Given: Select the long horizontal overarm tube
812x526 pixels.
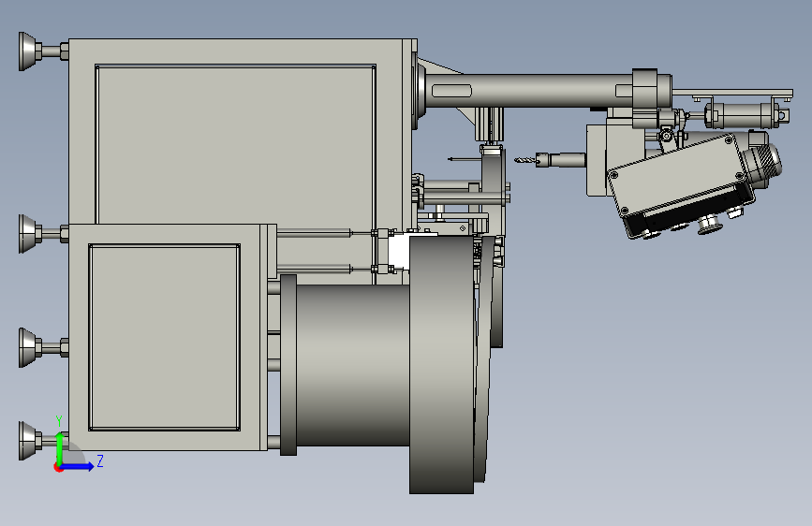Looking at the screenshot, I should click(528, 91).
